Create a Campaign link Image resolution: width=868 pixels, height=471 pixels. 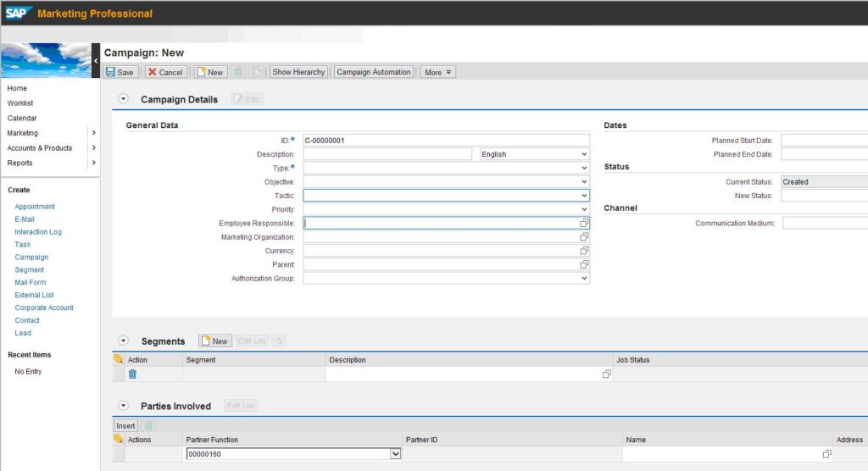pos(31,257)
